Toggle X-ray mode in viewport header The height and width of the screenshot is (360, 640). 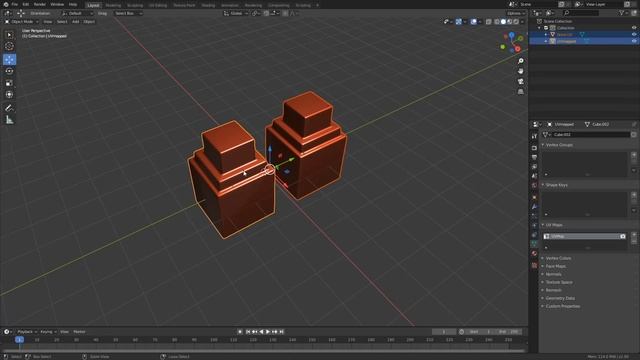coord(489,22)
